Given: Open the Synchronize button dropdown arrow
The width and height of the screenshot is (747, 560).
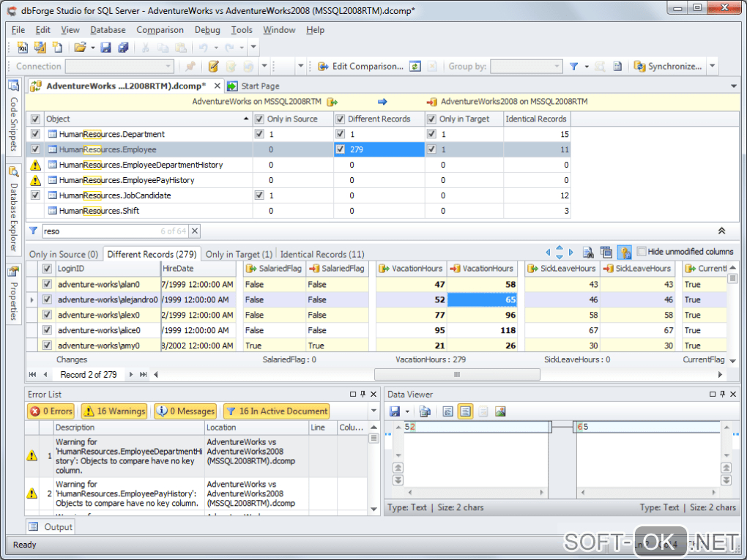Looking at the screenshot, I should click(712, 67).
